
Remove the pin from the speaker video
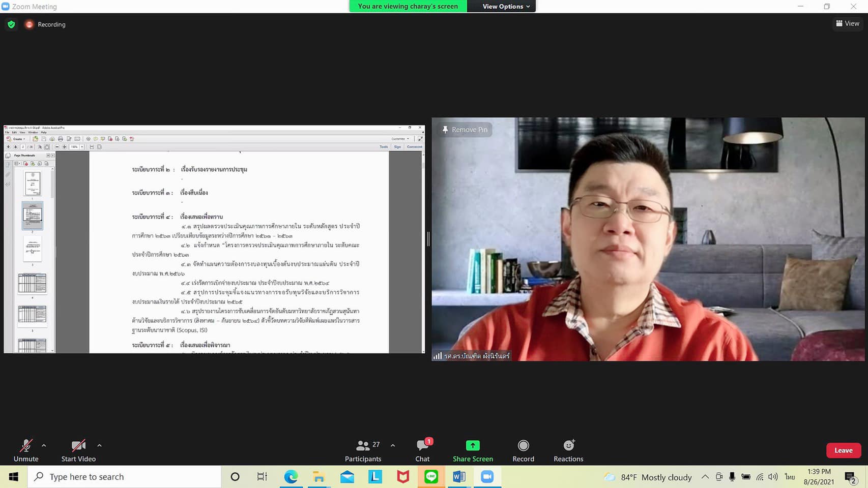pos(465,130)
